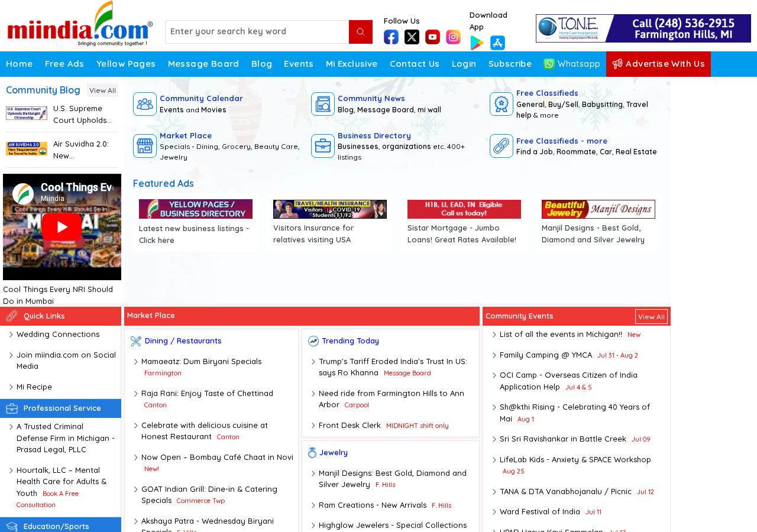Open Trump's Tariff Eroded India's Trust post

pos(393,367)
